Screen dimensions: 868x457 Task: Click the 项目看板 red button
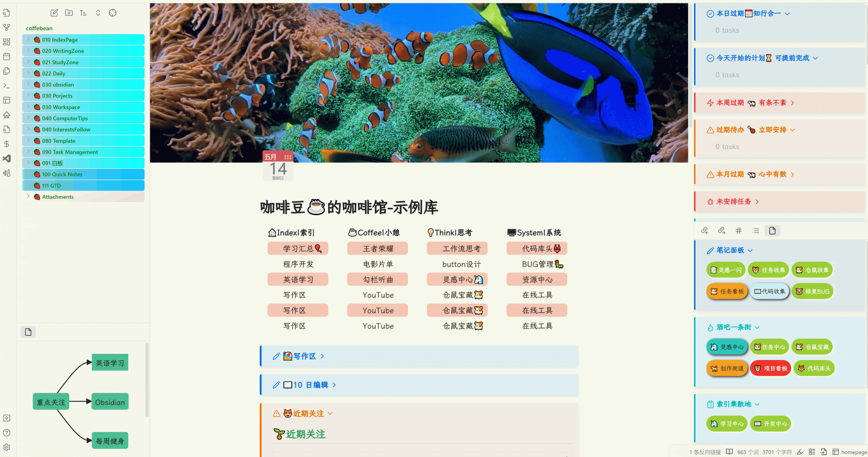[x=770, y=368]
